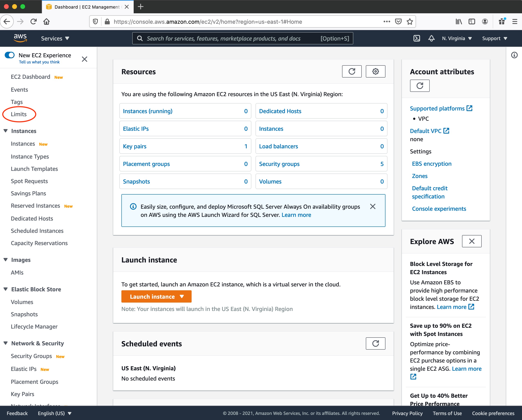This screenshot has width=522, height=420.
Task: Toggle Firefox sidebar view
Action: (472, 22)
